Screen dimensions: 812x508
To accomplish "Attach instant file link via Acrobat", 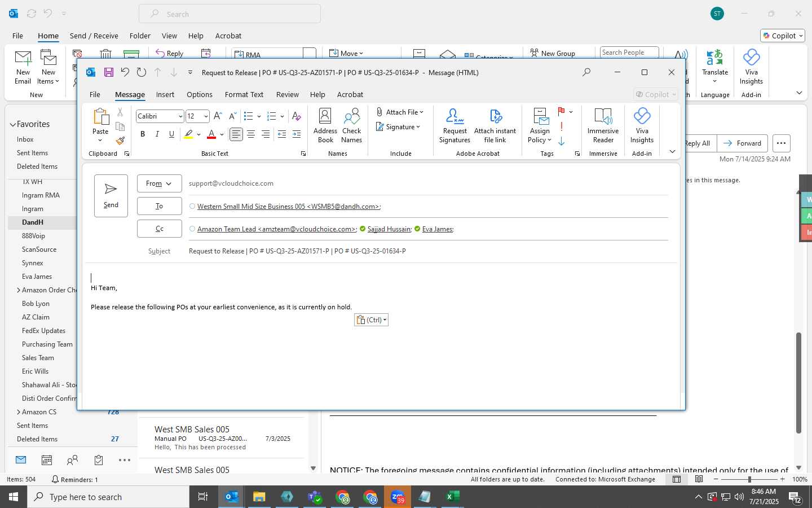I will click(495, 126).
